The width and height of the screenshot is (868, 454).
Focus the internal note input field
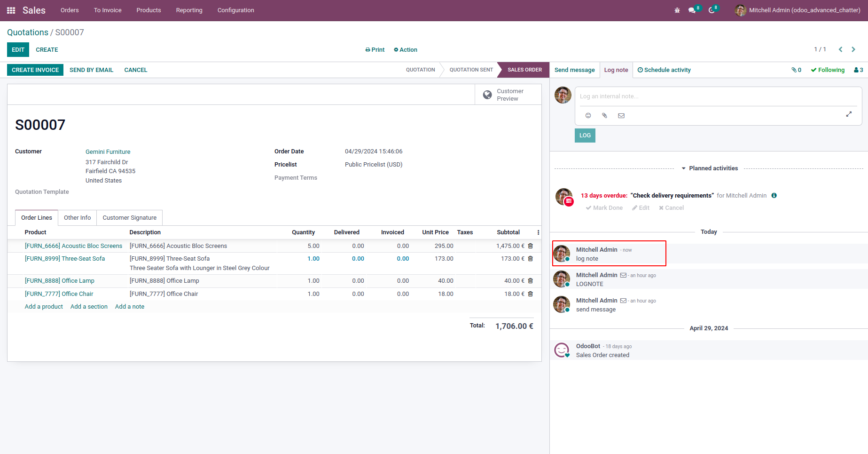point(718,96)
